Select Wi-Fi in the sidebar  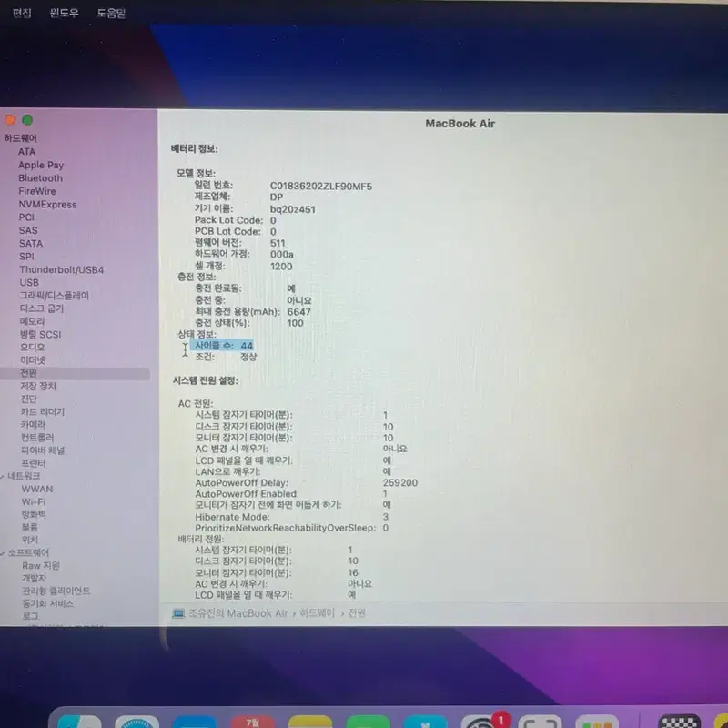coord(34,502)
